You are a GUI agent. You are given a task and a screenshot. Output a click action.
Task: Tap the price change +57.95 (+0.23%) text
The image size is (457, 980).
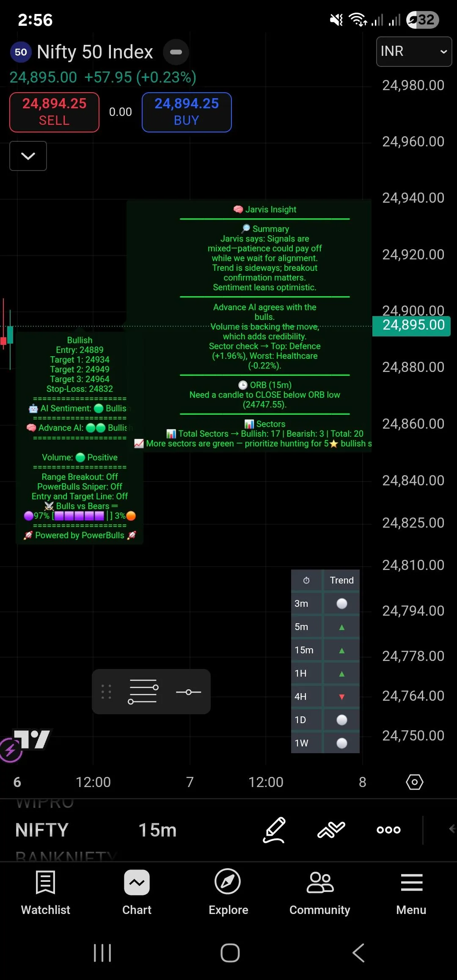point(140,77)
